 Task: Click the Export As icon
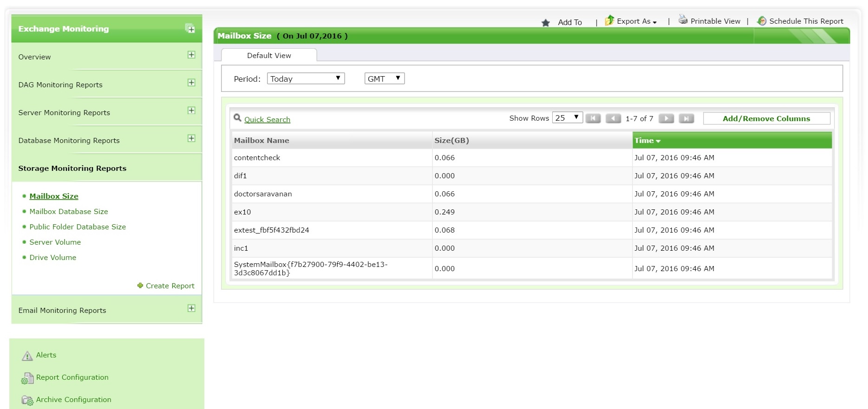(609, 20)
